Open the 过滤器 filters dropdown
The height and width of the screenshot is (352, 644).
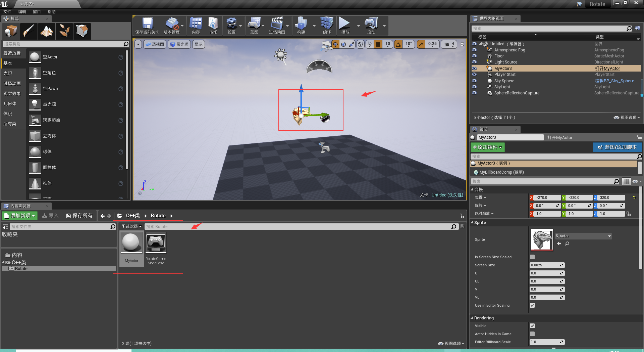click(x=131, y=226)
